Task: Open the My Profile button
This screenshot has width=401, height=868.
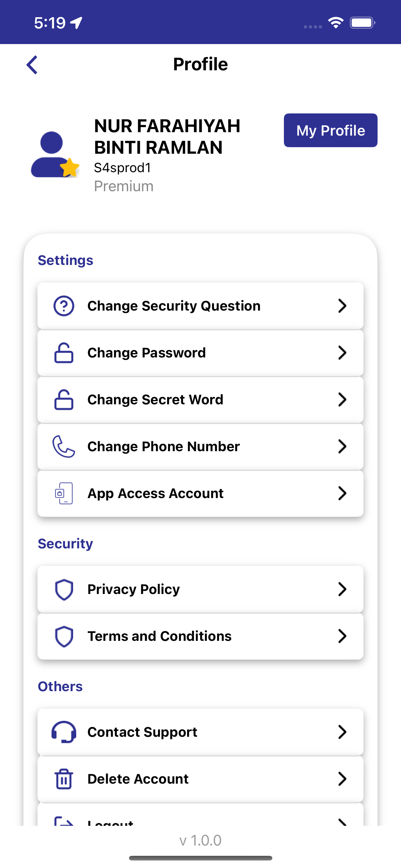Action: [x=331, y=130]
